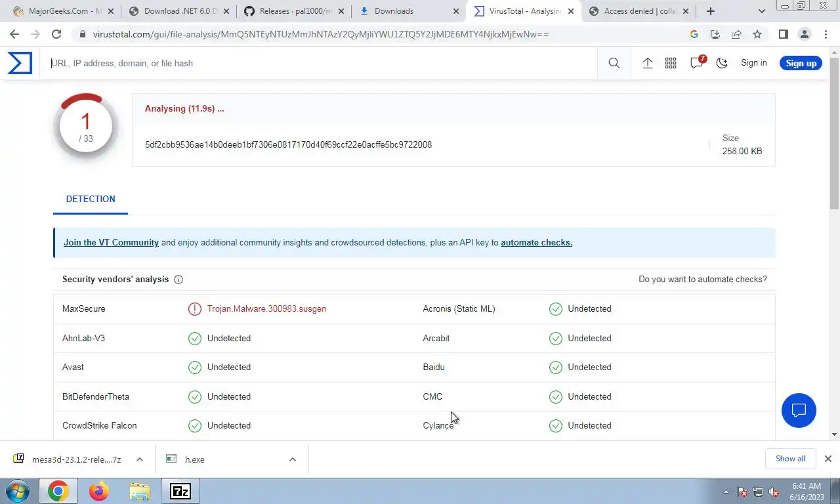Click share page icon in address bar
Viewport: 840px width, 504px height.
[736, 34]
